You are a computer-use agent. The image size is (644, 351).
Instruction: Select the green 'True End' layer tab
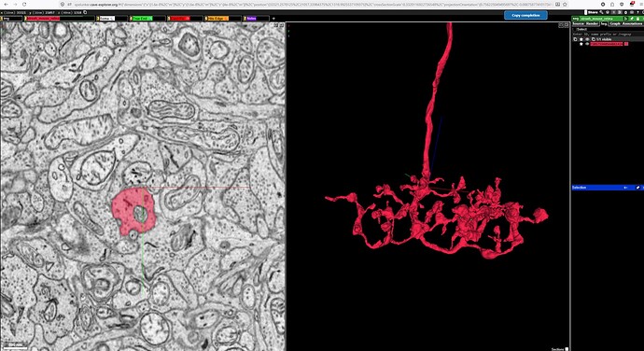(147, 19)
